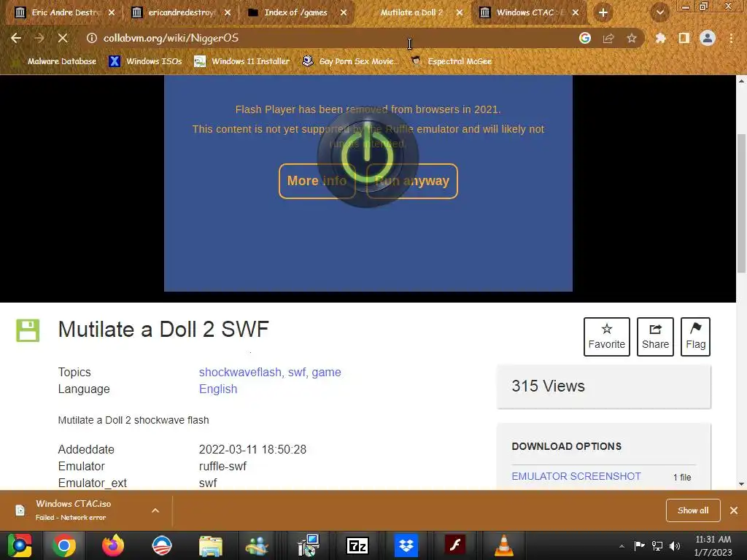Screen dimensions: 747x560
Task: Open Windows ISOs bookmark
Action: pyautogui.click(x=145, y=61)
